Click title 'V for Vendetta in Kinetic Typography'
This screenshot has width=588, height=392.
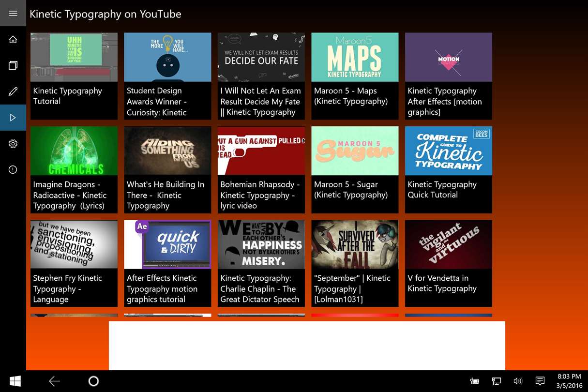(442, 283)
